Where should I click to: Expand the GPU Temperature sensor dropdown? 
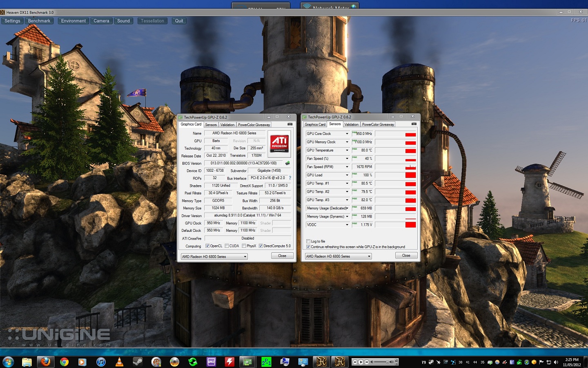(347, 150)
